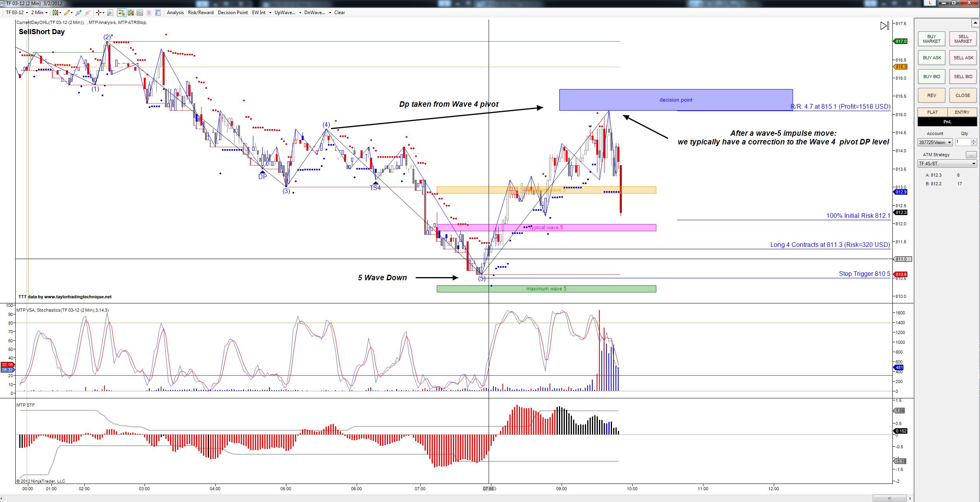Image resolution: width=980 pixels, height=502 pixels.
Task: Click the FLAT position cell
Action: [932, 112]
